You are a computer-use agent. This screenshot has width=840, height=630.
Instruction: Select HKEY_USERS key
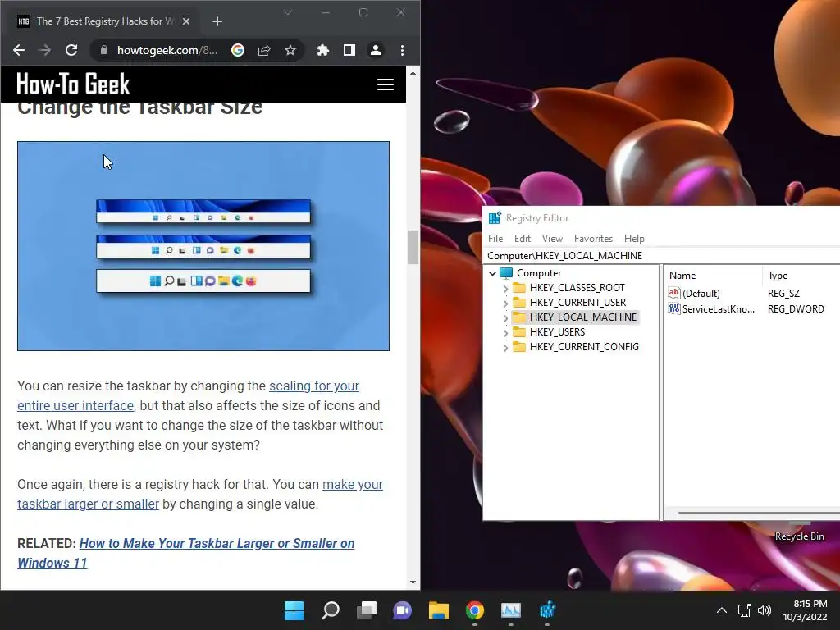tap(557, 332)
